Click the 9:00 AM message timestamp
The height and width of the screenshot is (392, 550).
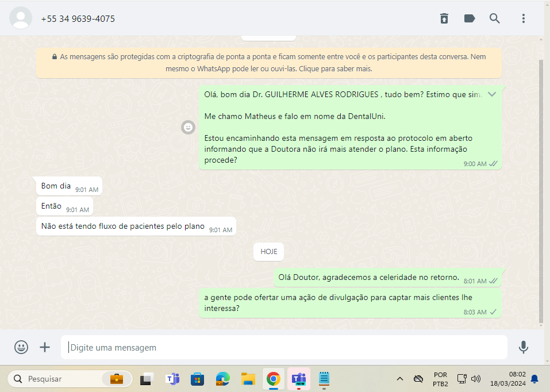[x=475, y=164]
